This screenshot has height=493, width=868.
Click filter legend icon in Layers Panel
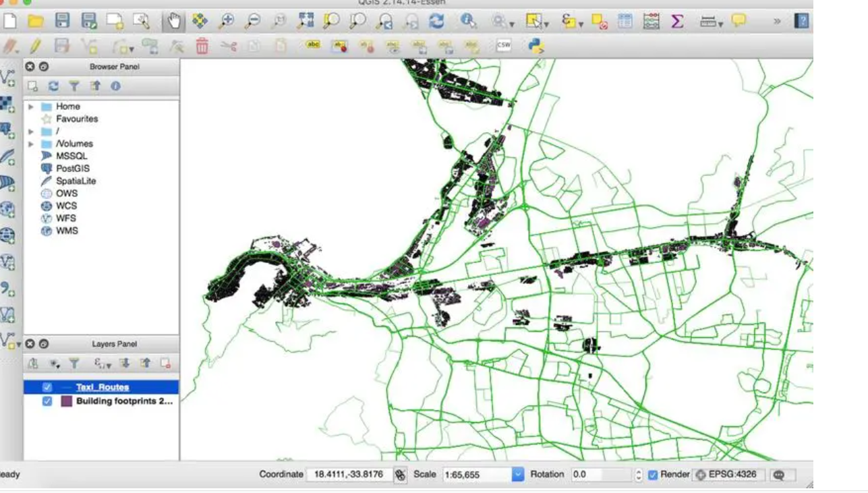[75, 364]
